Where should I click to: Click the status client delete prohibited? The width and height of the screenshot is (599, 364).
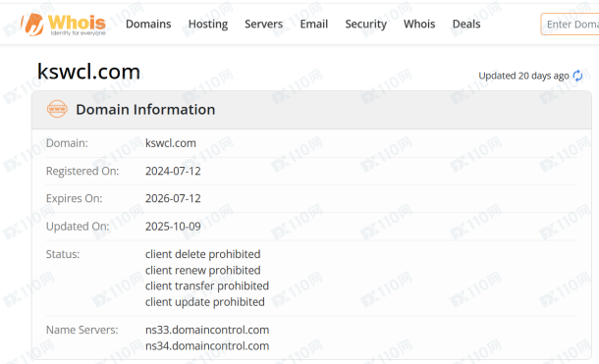pos(202,254)
